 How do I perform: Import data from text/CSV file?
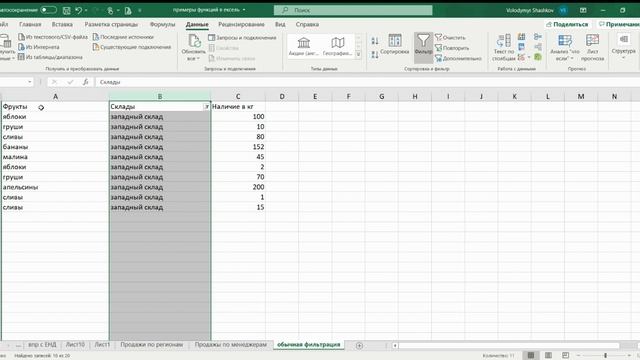click(x=53, y=37)
